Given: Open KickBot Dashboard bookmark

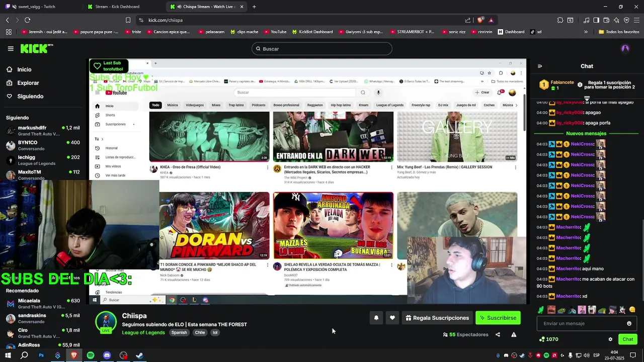Looking at the screenshot, I should pyautogui.click(x=312, y=32).
